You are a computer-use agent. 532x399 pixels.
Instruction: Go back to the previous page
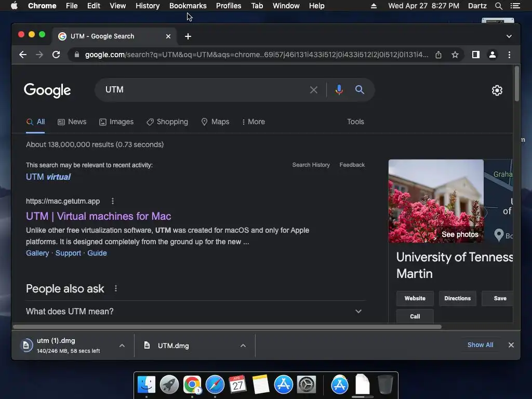point(23,55)
